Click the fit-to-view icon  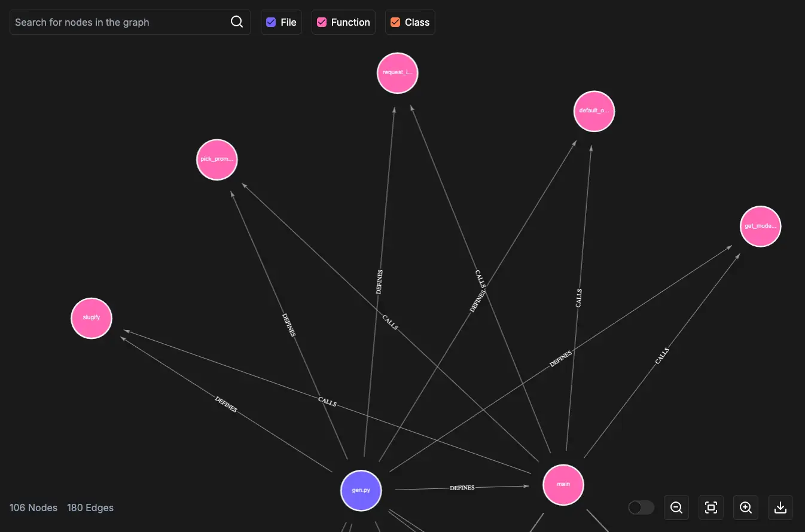711,507
